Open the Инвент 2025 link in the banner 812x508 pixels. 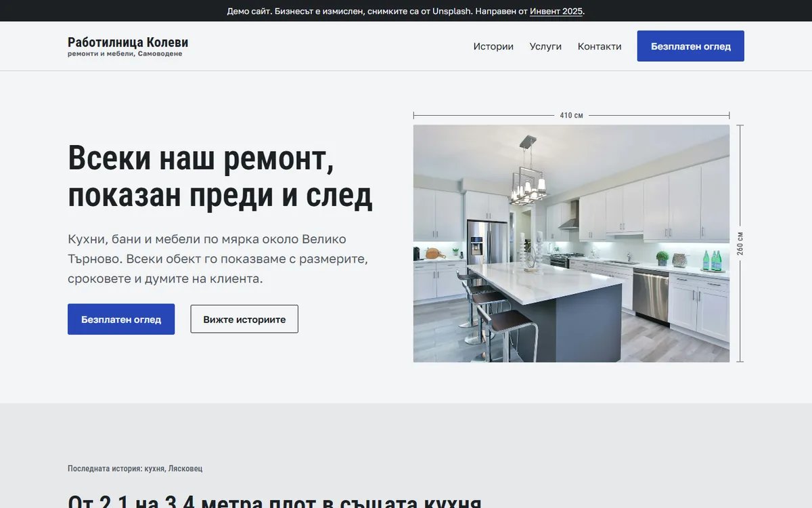coord(556,11)
